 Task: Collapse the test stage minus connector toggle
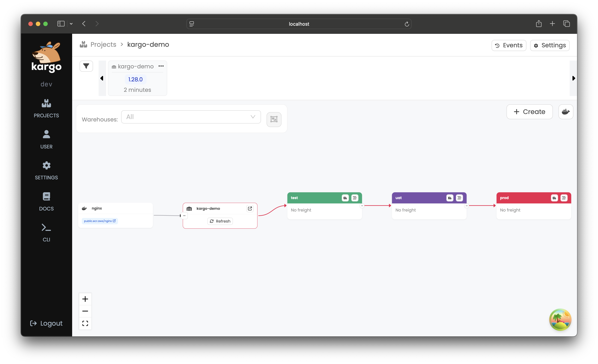tap(362, 206)
